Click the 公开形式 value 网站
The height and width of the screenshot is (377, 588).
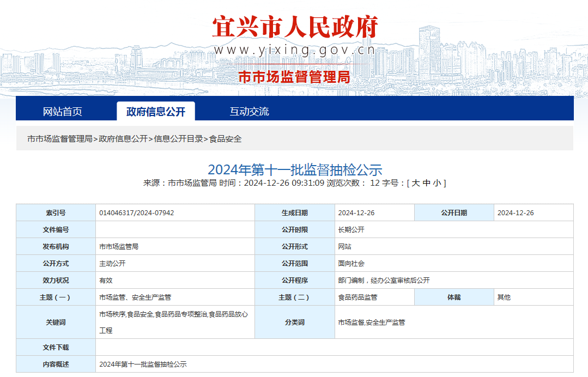344,247
